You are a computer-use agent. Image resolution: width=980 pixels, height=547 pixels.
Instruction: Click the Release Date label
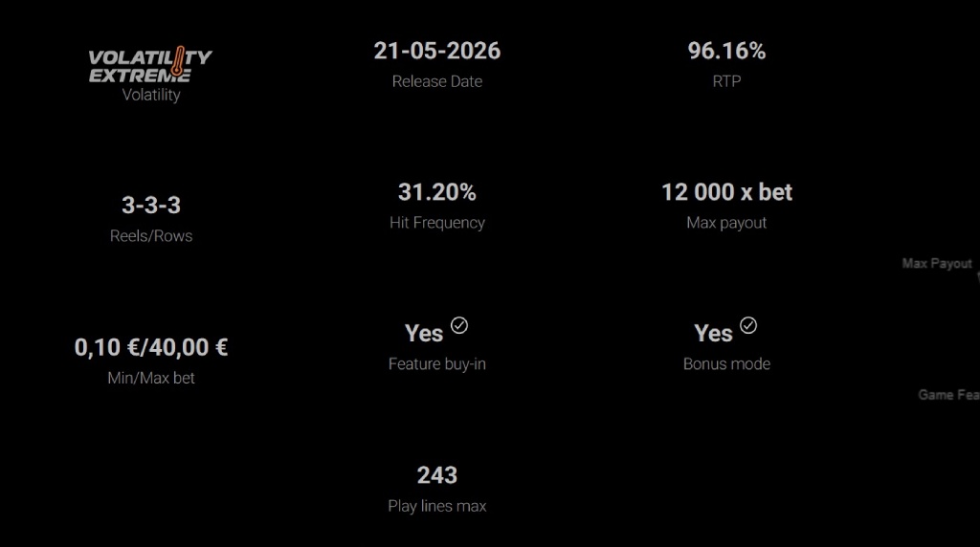pyautogui.click(x=437, y=81)
